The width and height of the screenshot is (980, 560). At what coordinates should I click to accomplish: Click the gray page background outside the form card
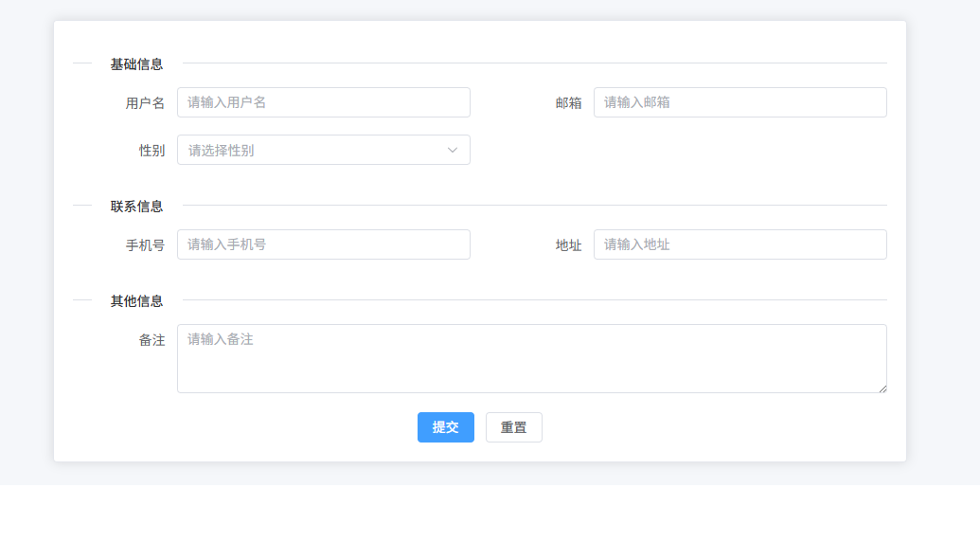(942, 237)
